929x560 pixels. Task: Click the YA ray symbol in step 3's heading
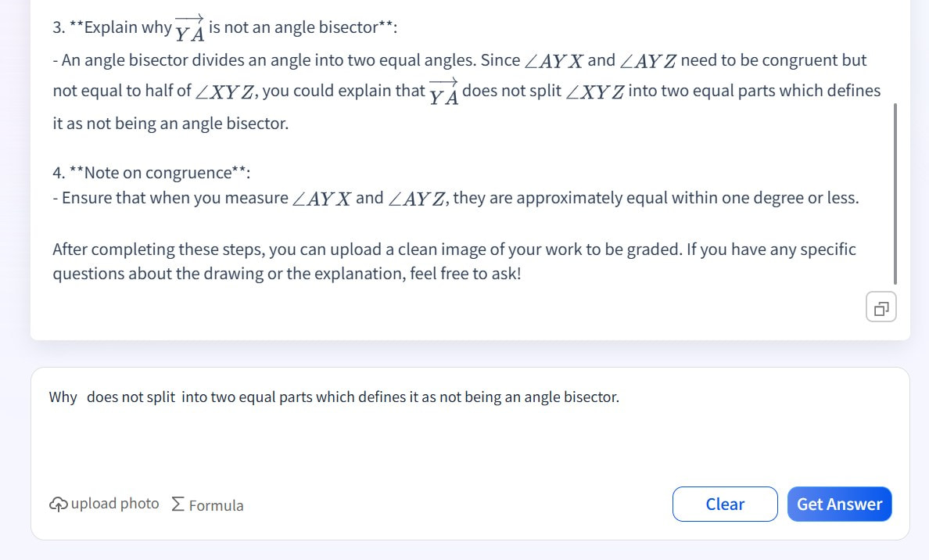coord(190,28)
